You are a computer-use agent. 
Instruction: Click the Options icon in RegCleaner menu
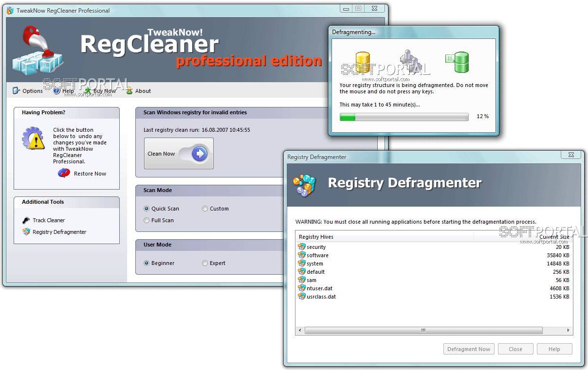tap(16, 90)
